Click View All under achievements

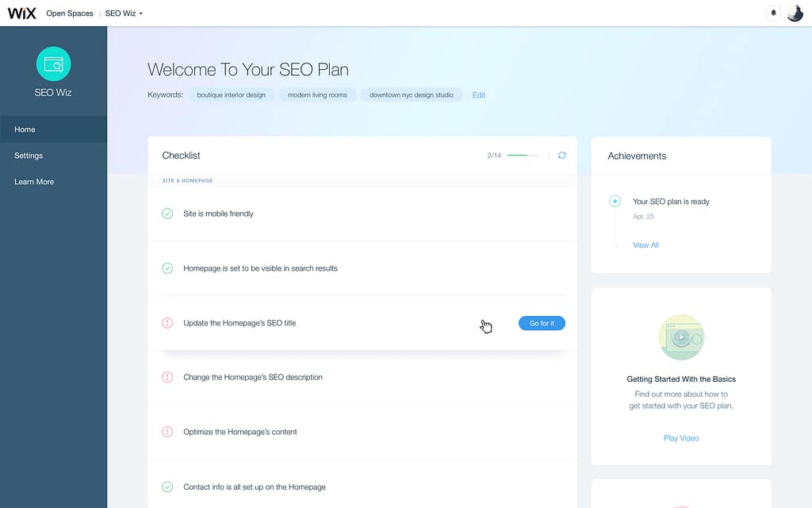pos(645,244)
